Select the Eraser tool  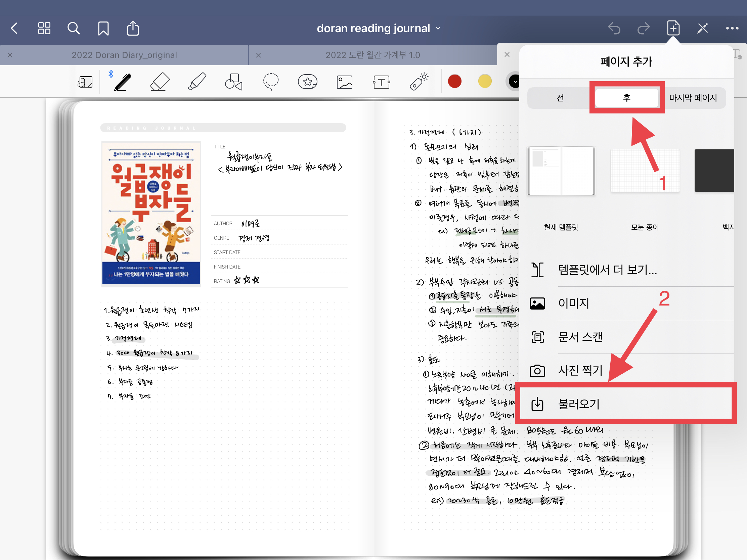coord(160,82)
